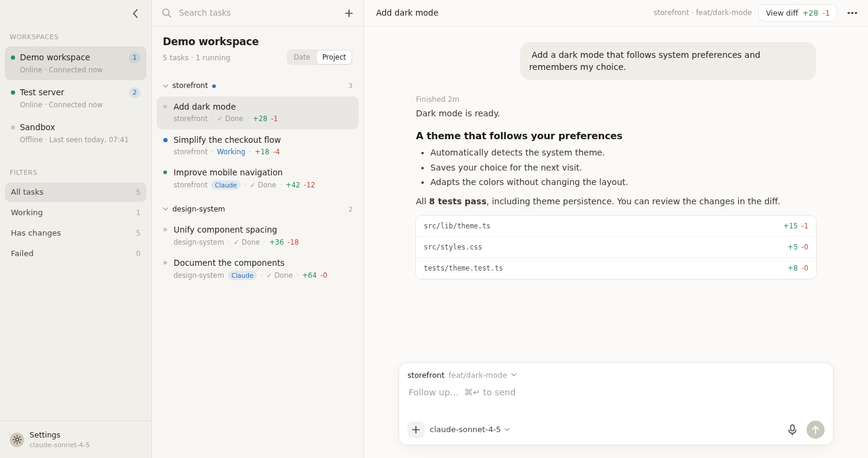The width and height of the screenshot is (868, 458).
Task: Open the Add dark mode task
Action: pyautogui.click(x=257, y=113)
